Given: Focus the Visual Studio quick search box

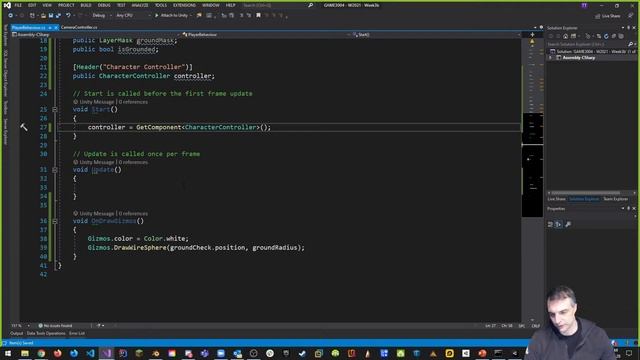Looking at the screenshot, I should click(278, 5).
